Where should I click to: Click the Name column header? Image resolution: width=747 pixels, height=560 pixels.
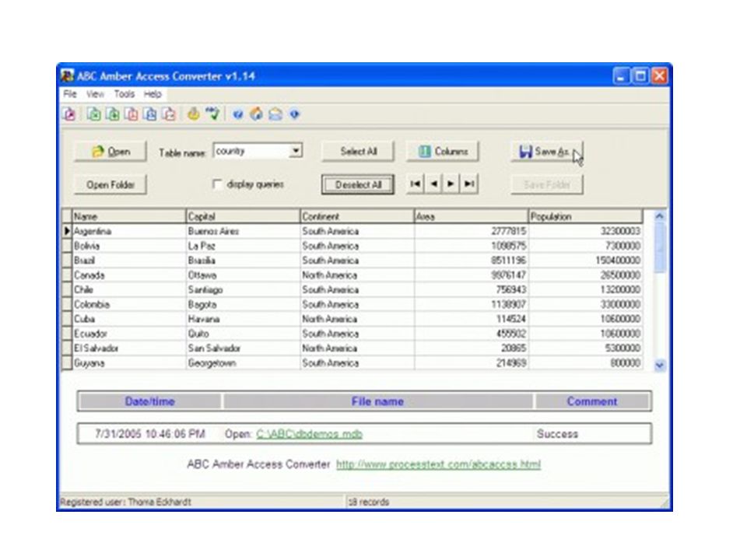(x=128, y=216)
